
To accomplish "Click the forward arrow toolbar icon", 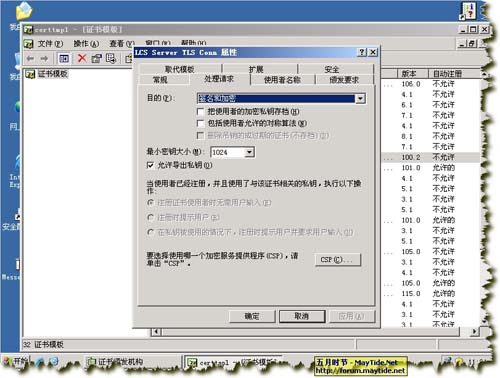I will tap(44, 59).
